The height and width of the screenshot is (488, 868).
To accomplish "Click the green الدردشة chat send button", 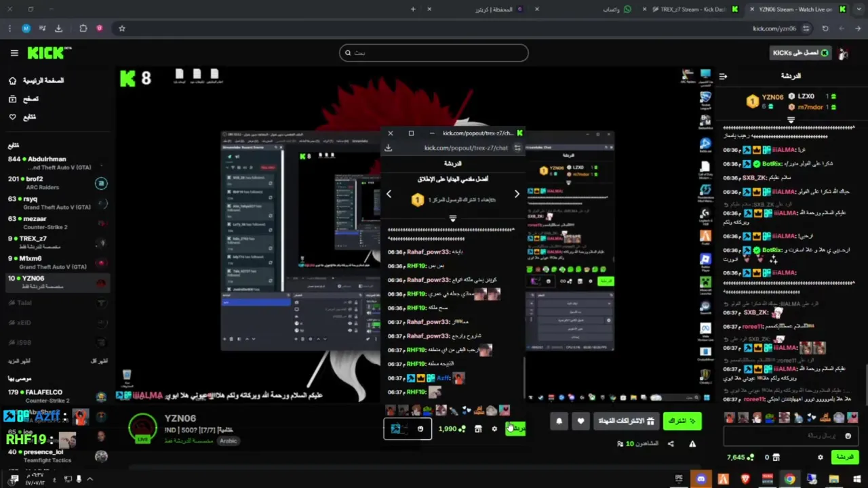I will click(845, 457).
